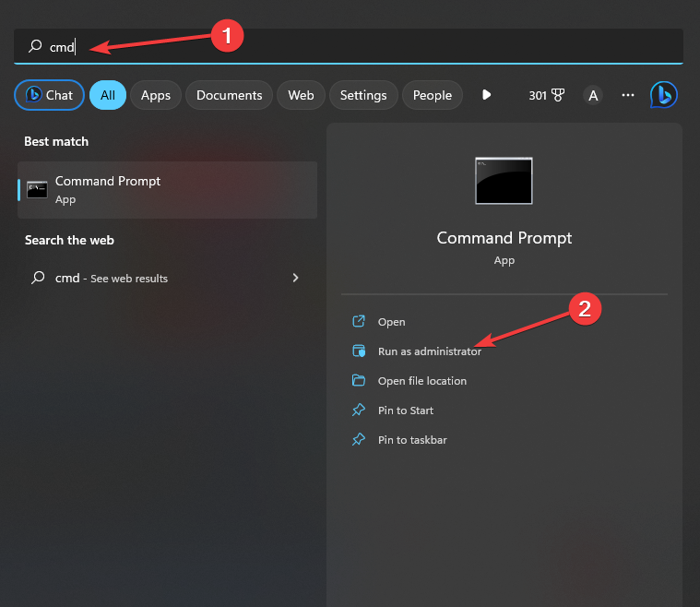The image size is (700, 607).
Task: Click the cmd search input field
Action: pos(349,46)
